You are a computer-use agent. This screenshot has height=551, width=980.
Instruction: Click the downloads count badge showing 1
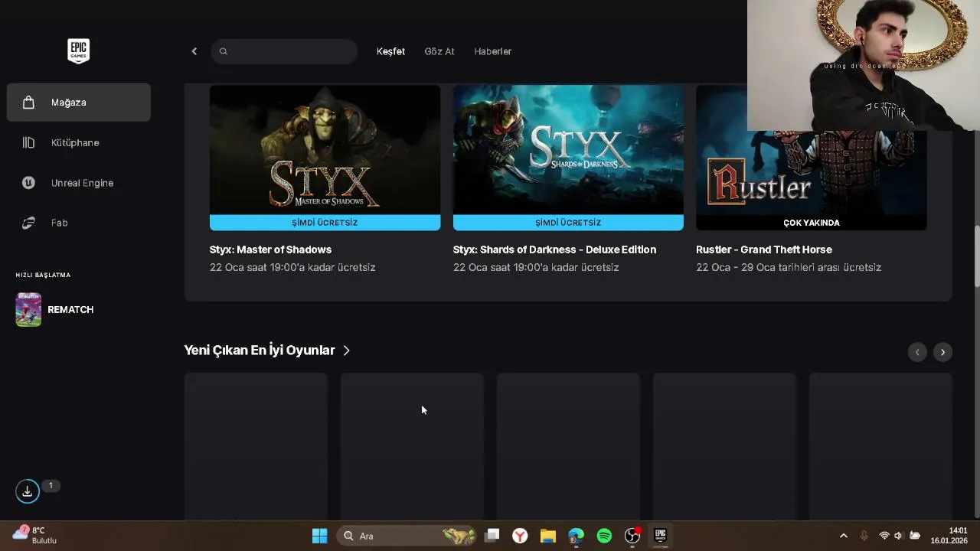coord(51,486)
